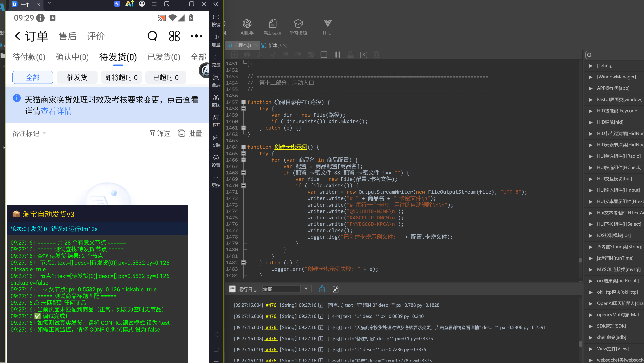
Task: Expand the shell命令[adb] node
Action: [591, 337]
